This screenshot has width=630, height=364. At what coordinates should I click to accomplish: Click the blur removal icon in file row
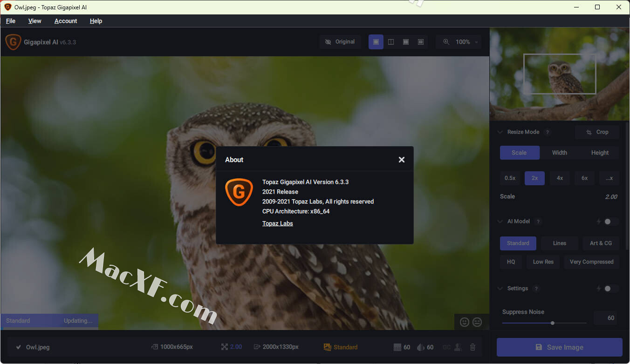[x=420, y=347]
